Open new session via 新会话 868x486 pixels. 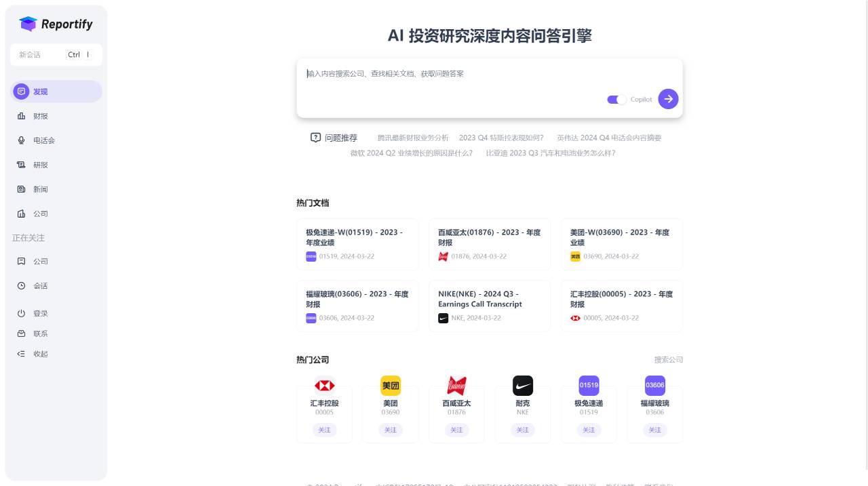coord(41,54)
